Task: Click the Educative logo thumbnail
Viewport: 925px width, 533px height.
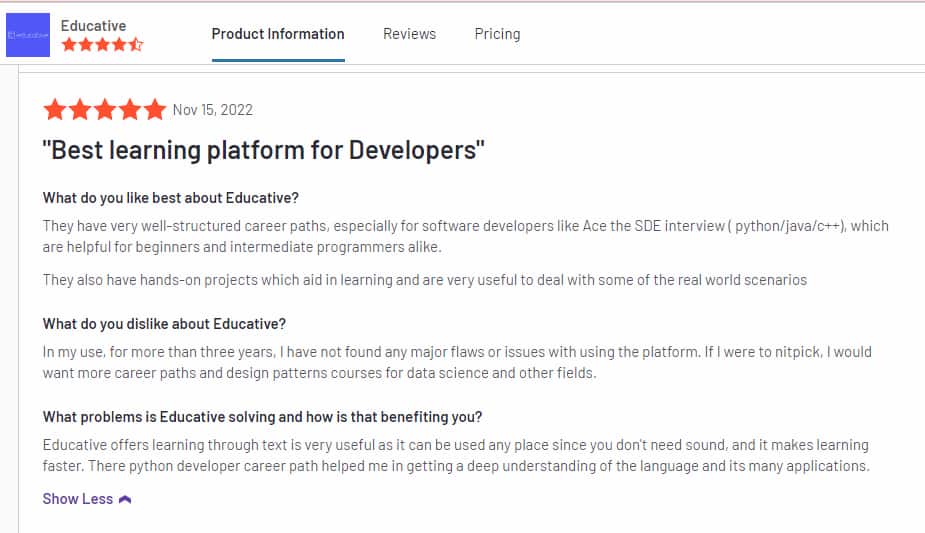Action: (x=28, y=35)
